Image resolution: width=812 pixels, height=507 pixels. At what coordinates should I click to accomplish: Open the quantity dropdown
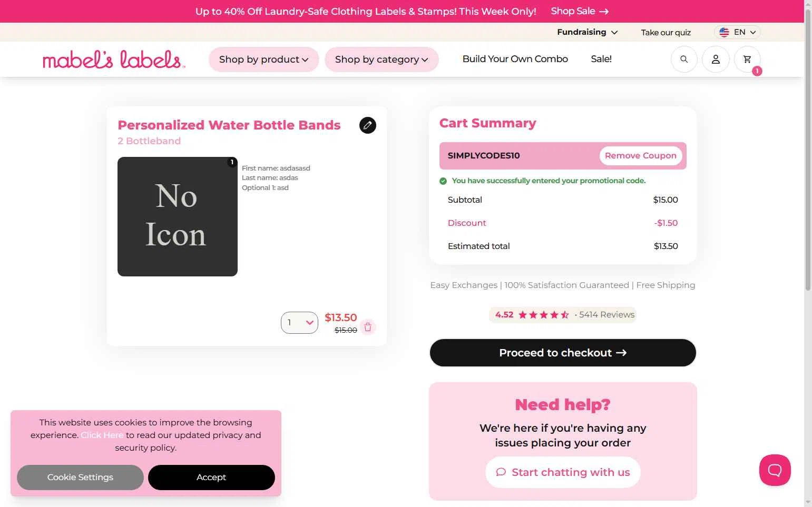pos(299,323)
